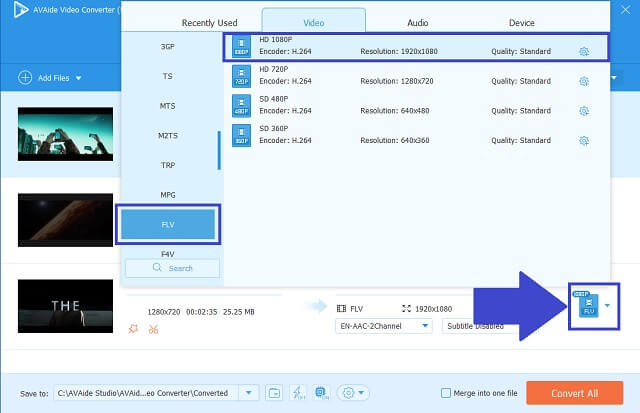Select MTS format in list
The height and width of the screenshot is (413, 640).
(x=168, y=106)
